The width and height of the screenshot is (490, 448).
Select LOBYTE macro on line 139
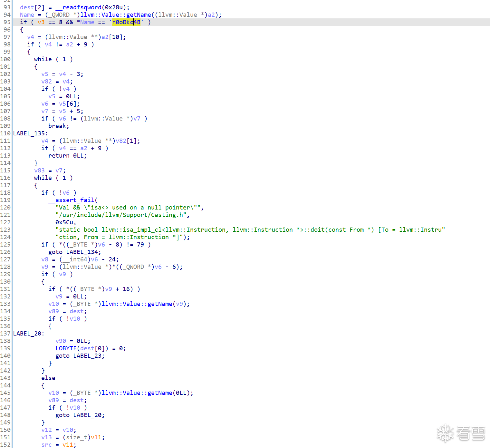tap(66, 348)
